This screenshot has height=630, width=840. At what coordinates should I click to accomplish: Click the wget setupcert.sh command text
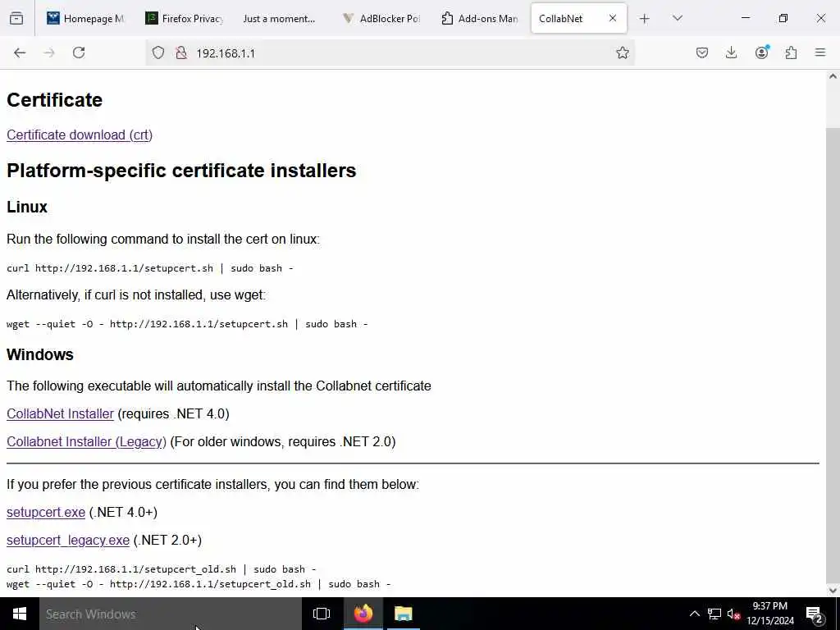click(187, 323)
